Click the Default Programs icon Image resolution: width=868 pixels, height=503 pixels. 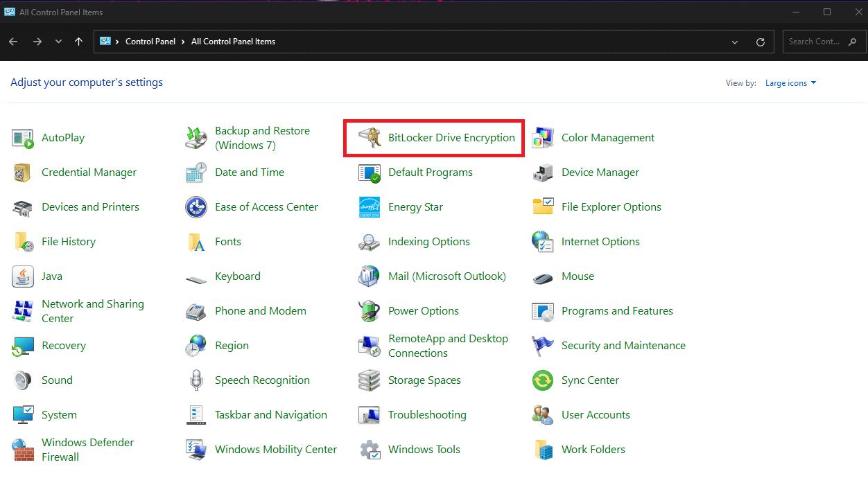coord(370,173)
